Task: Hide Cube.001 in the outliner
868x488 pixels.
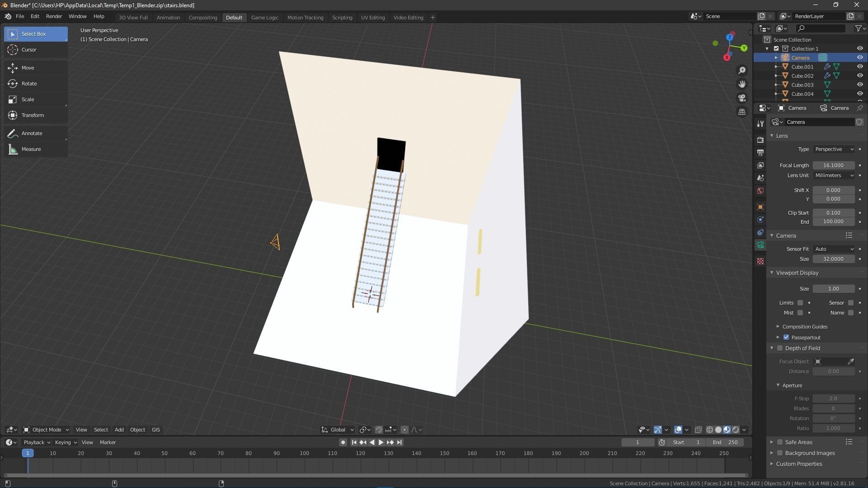Action: (860, 66)
